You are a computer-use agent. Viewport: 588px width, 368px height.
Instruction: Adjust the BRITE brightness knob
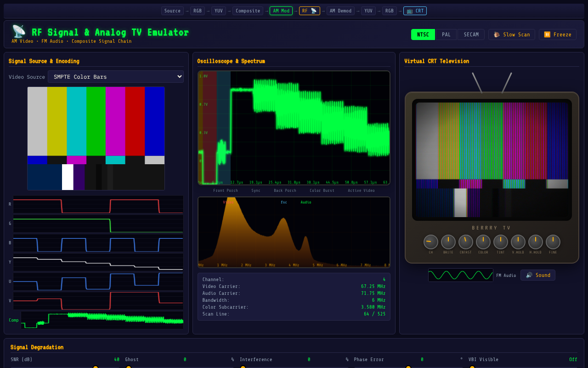coord(448,242)
